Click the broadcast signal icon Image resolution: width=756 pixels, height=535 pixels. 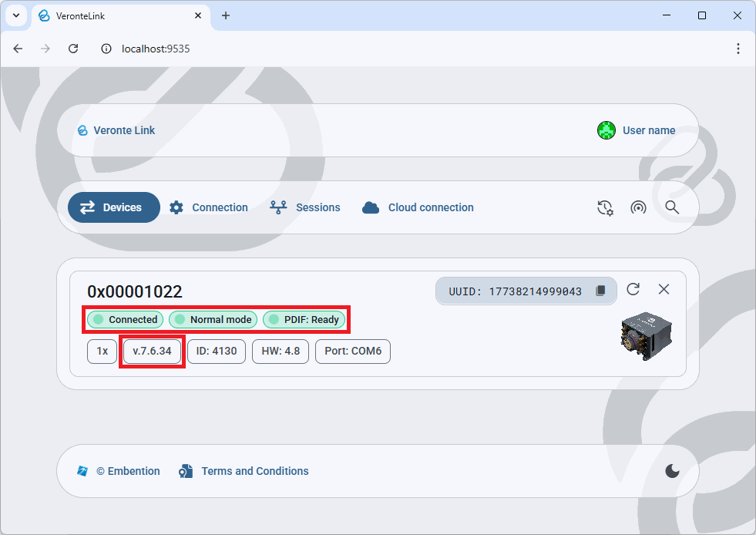tap(638, 207)
